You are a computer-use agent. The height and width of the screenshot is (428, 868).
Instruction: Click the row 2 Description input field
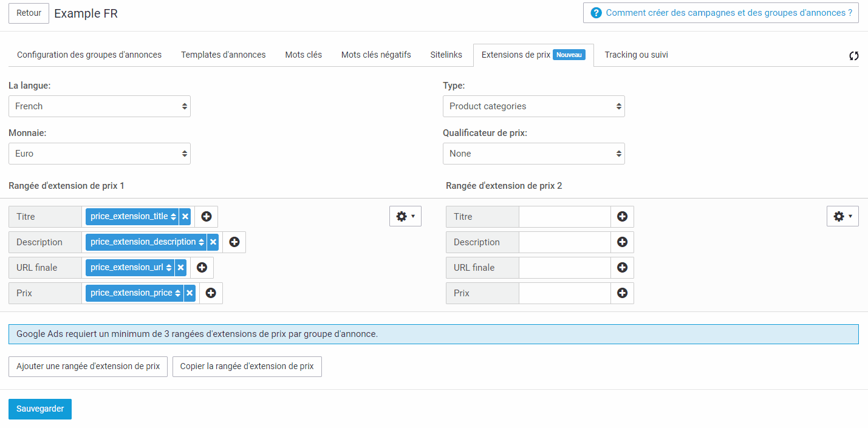click(x=565, y=242)
